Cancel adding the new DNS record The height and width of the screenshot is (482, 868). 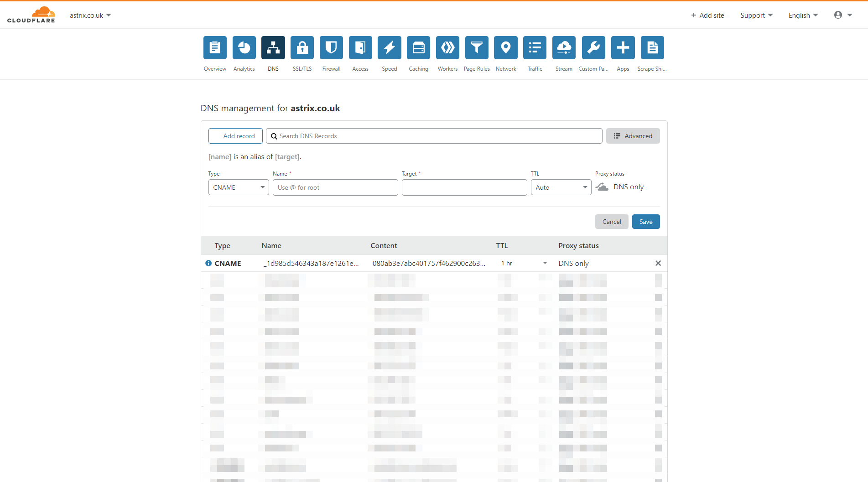point(612,221)
